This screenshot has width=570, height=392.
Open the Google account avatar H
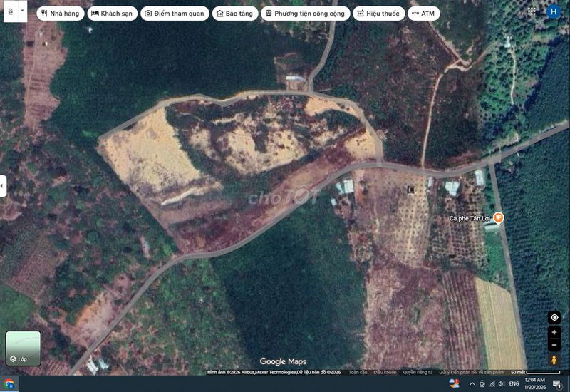(554, 11)
